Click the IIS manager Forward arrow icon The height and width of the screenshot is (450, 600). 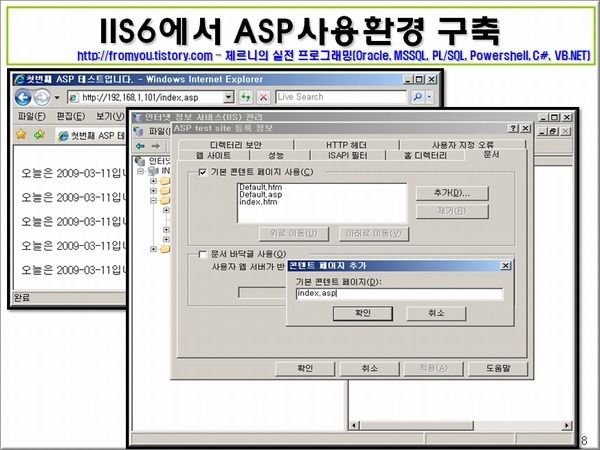[x=155, y=146]
